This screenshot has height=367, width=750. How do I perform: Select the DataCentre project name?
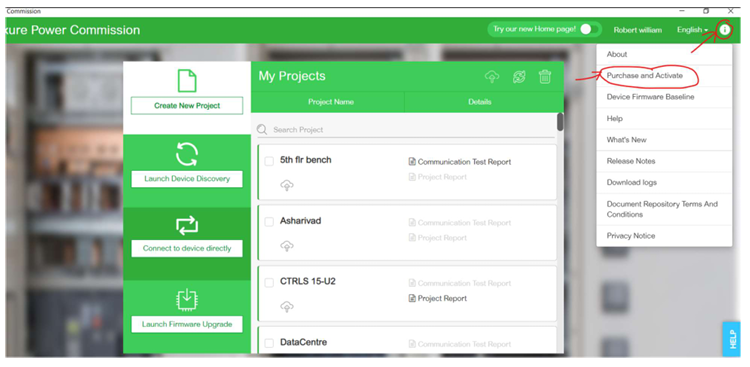point(303,342)
